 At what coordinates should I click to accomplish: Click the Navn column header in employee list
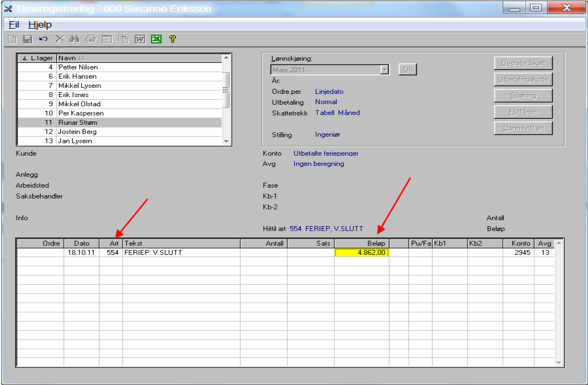(139, 58)
